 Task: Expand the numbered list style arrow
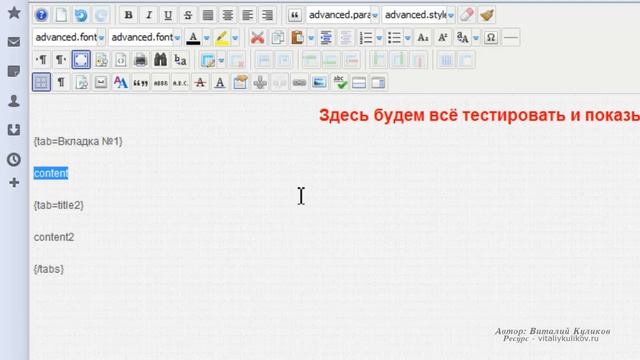tap(379, 38)
